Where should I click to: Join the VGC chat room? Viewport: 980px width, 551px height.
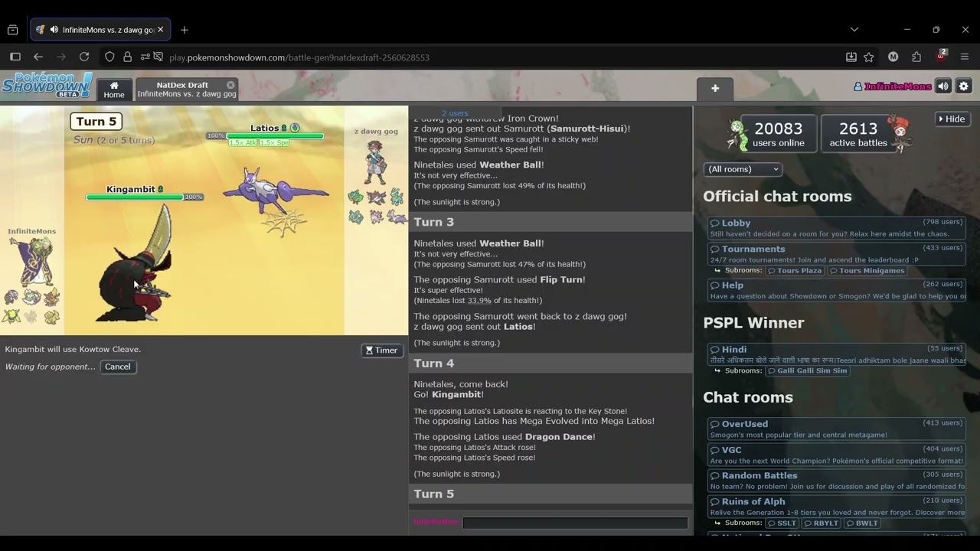(x=837, y=455)
